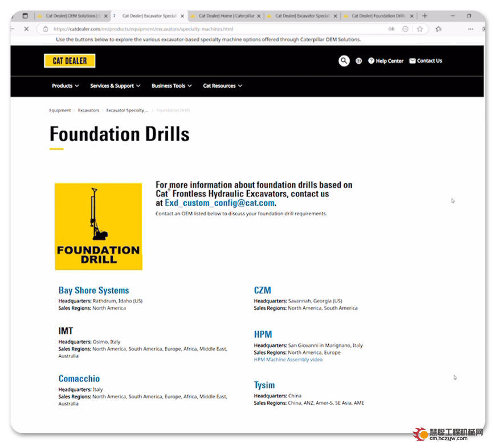The image size is (494, 448).
Task: Click 'Headquarters: Savannah, Georgia (US)' text
Action: point(298,301)
